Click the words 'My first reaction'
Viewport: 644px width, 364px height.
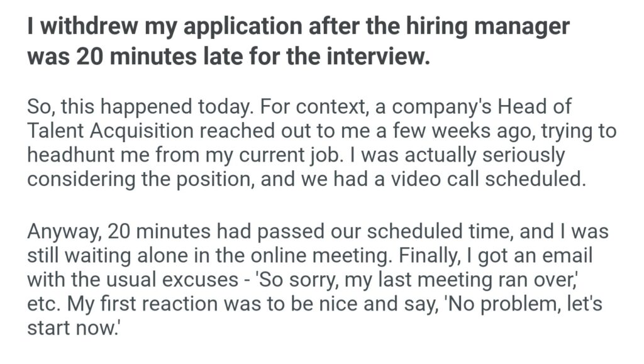pyautogui.click(x=138, y=304)
